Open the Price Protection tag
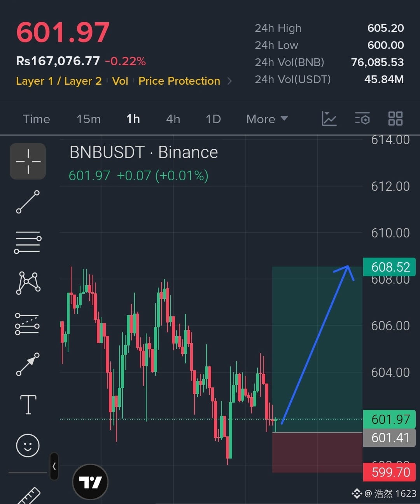Screen dimensions: 420x504 click(x=179, y=81)
